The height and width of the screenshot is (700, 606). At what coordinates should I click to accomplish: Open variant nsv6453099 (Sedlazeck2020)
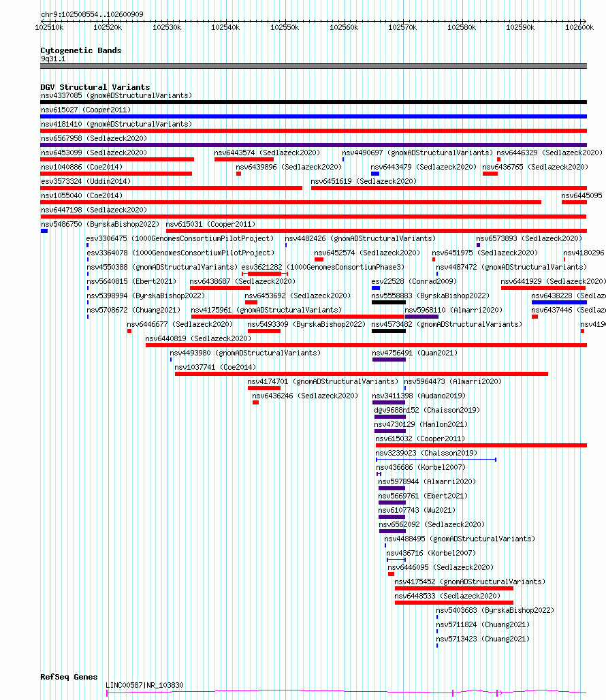coord(94,153)
